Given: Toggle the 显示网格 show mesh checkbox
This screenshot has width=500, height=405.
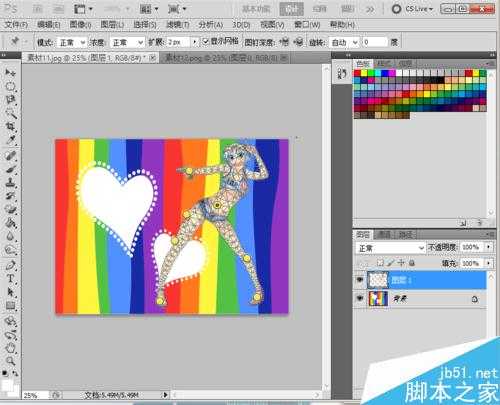Looking at the screenshot, I should [206, 41].
